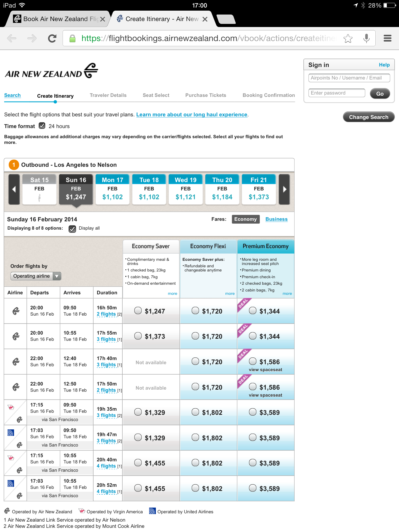Image resolution: width=399 pixels, height=532 pixels.
Task: Click the Air New Zealand logo
Action: coord(51,71)
